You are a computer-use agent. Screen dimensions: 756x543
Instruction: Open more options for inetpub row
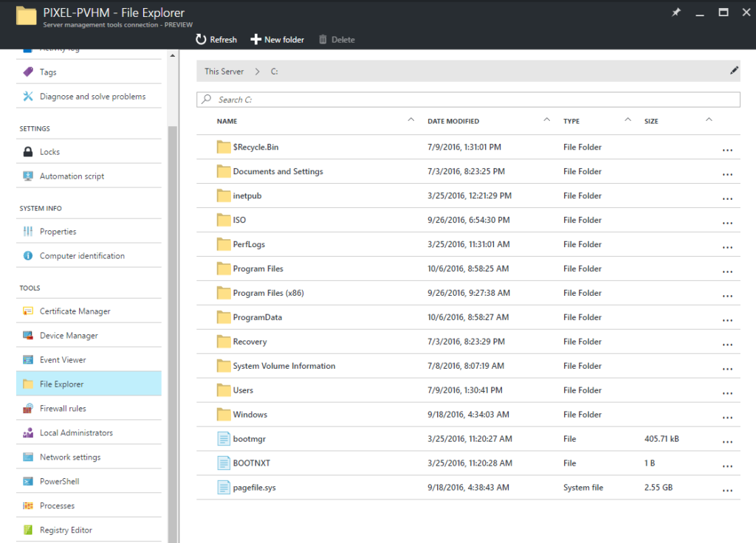pyautogui.click(x=727, y=199)
